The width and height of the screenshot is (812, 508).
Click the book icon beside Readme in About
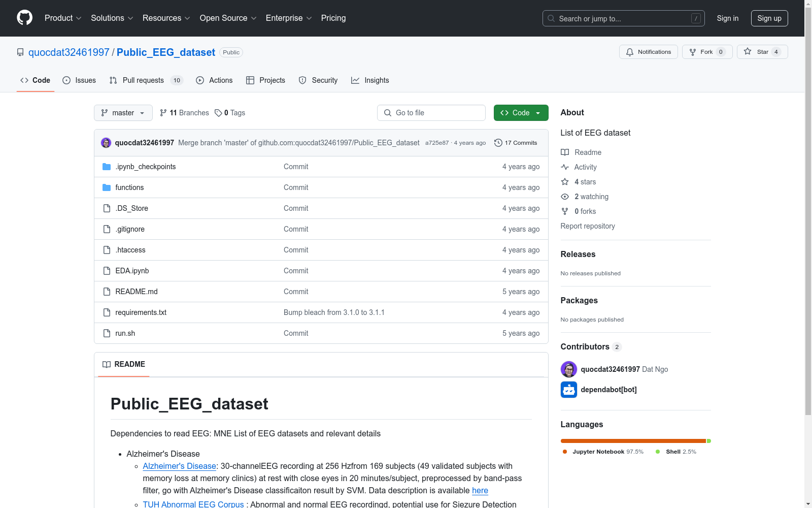565,152
